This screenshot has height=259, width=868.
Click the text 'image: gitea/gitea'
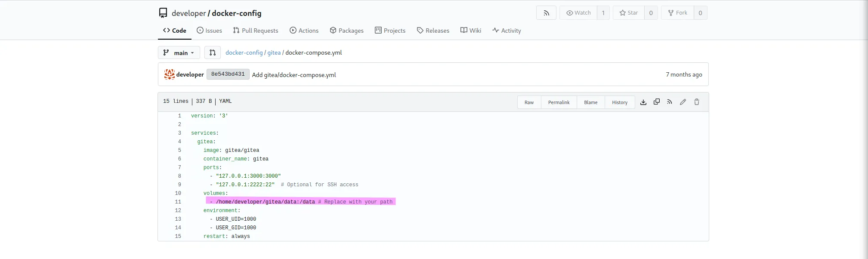coord(231,150)
